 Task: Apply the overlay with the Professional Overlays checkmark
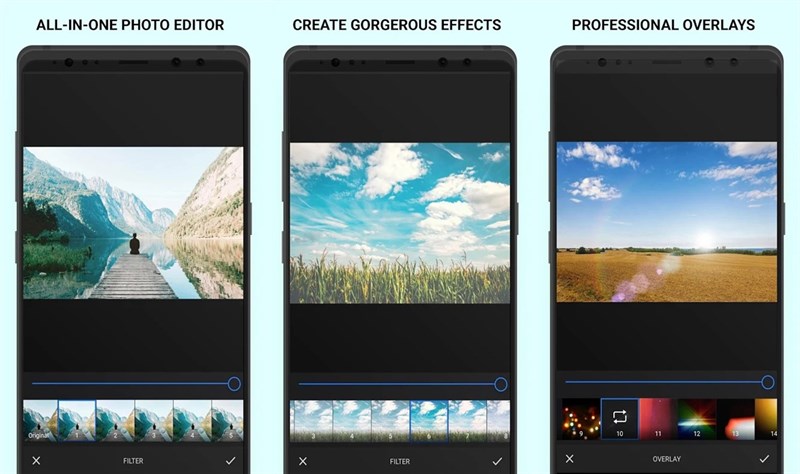pyautogui.click(x=764, y=459)
